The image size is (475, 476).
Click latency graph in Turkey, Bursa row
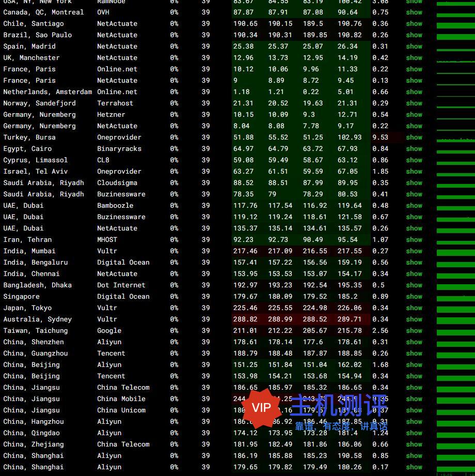[x=456, y=140]
